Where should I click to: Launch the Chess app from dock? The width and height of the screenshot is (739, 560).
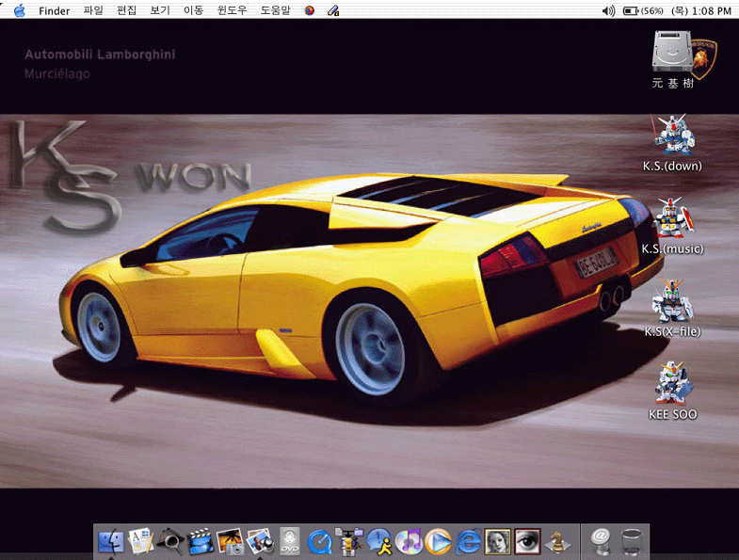(556, 541)
